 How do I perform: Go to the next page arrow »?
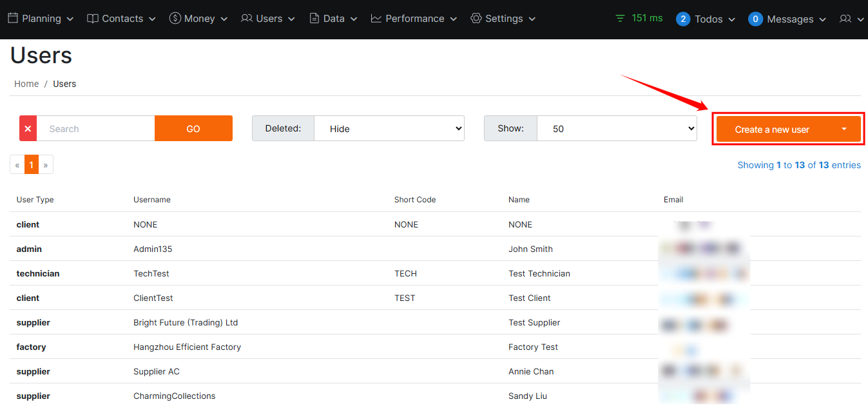(46, 165)
